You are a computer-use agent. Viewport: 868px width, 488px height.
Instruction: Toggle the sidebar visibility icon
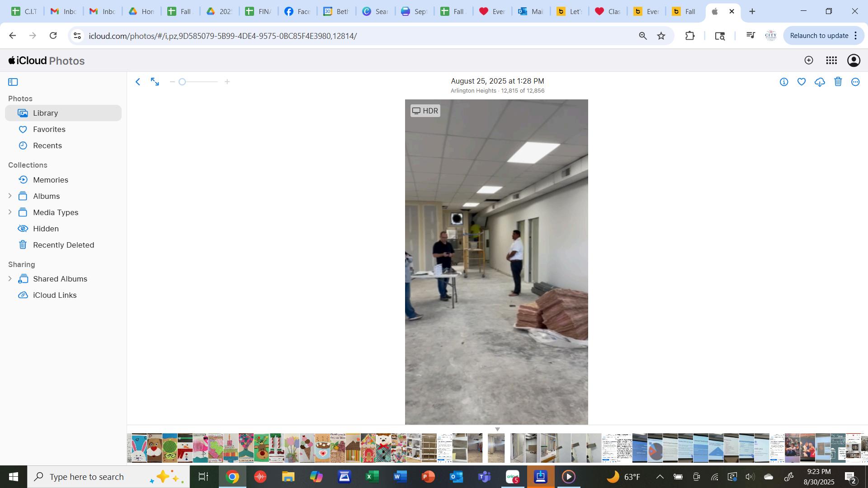pyautogui.click(x=13, y=82)
